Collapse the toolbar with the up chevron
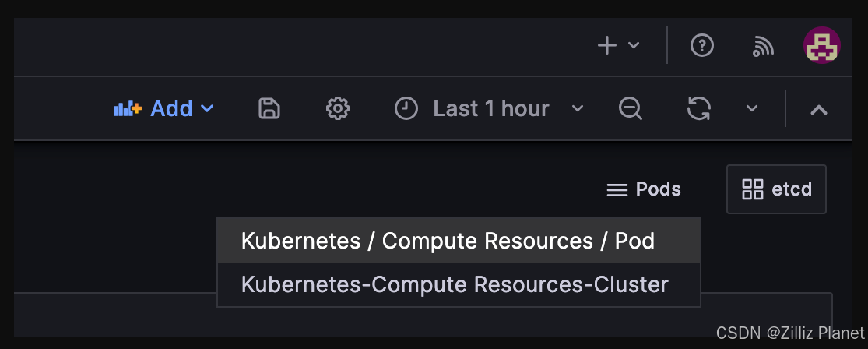The image size is (868, 349). point(819,110)
